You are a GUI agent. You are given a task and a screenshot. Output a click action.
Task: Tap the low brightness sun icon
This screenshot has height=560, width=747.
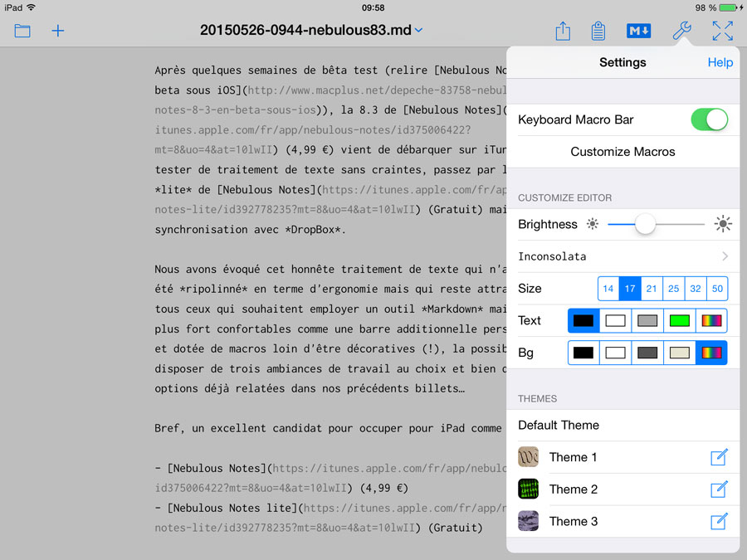tap(592, 224)
